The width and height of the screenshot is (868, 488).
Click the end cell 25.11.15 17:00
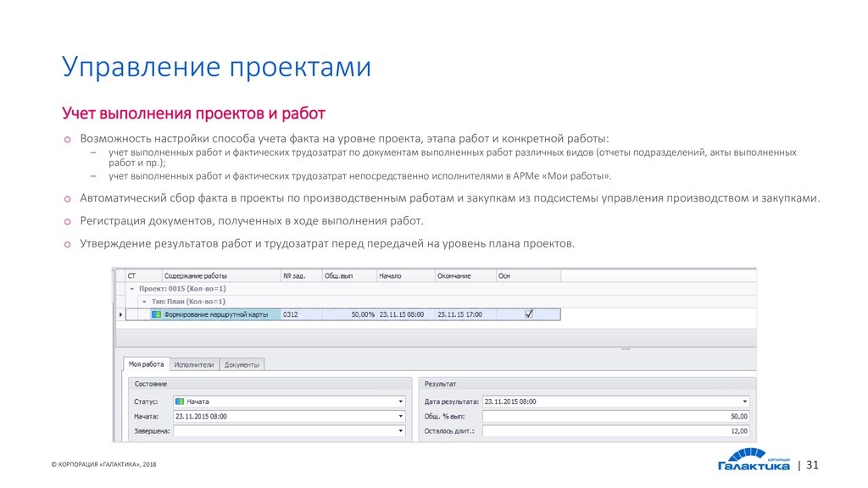[465, 314]
